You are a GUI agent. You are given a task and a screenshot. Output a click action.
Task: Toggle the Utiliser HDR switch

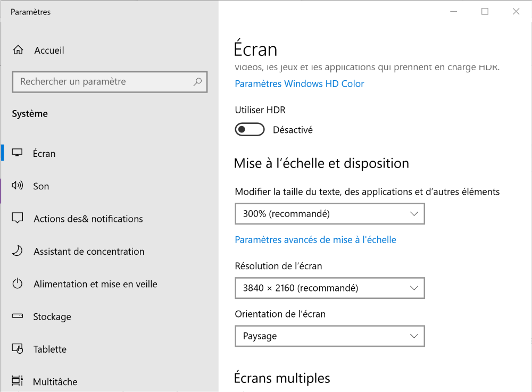250,129
